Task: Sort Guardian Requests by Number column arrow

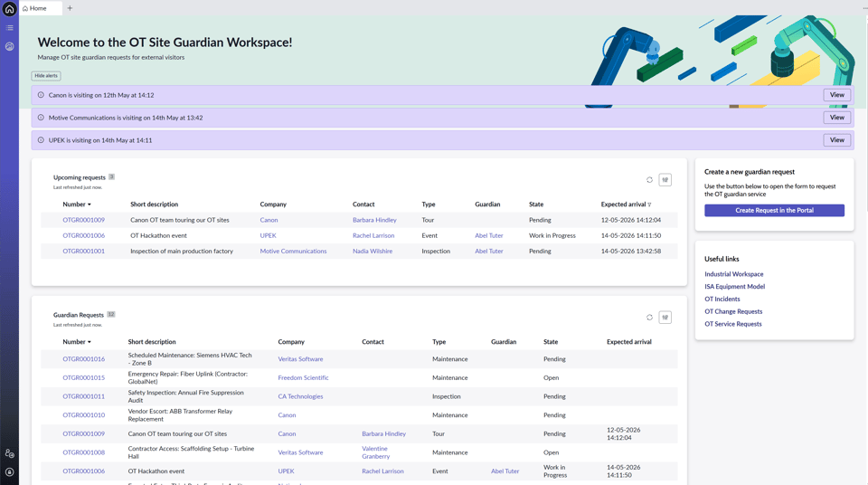Action: pyautogui.click(x=90, y=342)
